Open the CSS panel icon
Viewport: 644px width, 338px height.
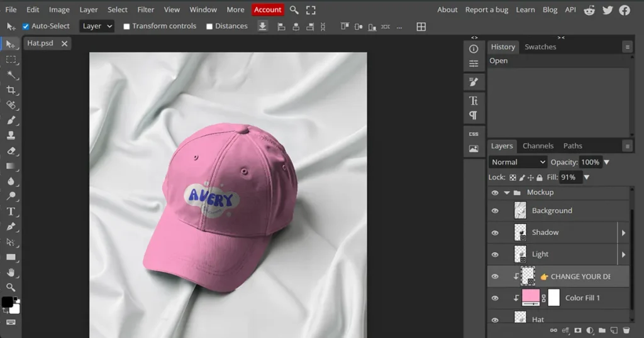474,134
